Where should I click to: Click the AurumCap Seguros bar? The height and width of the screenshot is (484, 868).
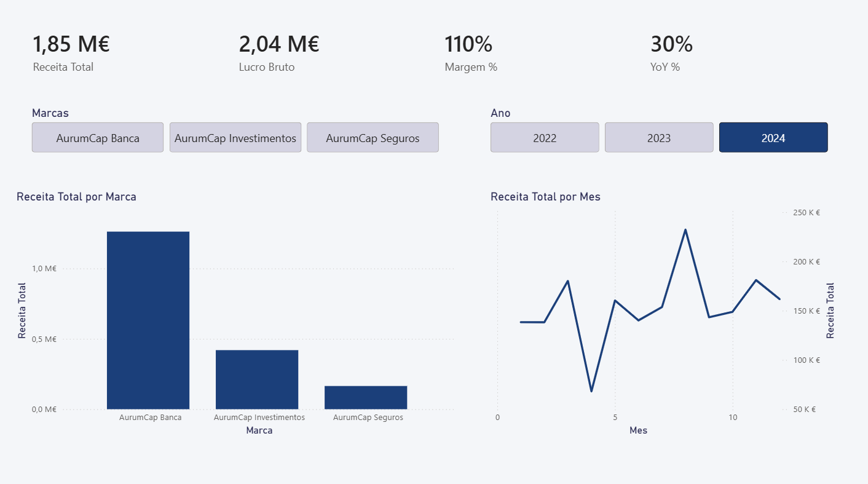[366, 397]
